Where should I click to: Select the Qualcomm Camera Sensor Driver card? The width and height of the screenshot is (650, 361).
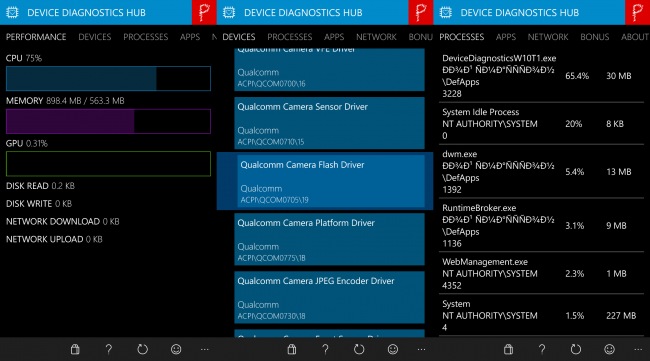330,123
